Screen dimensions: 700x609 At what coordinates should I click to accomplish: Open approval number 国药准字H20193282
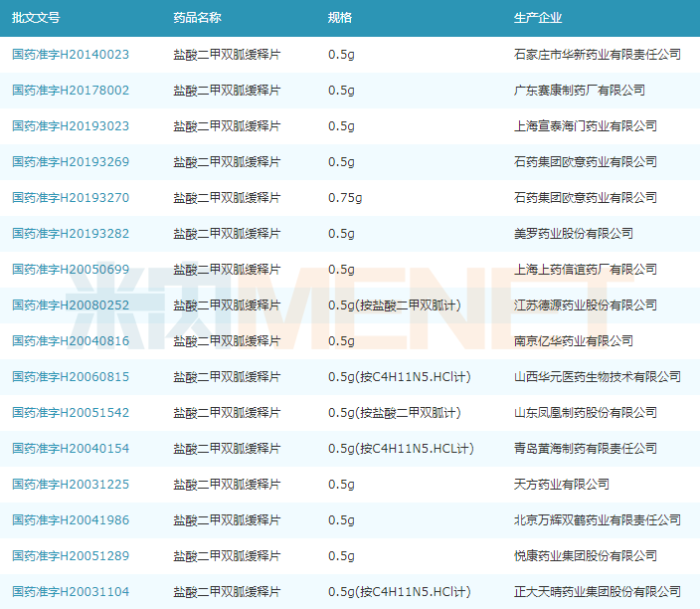point(71,233)
